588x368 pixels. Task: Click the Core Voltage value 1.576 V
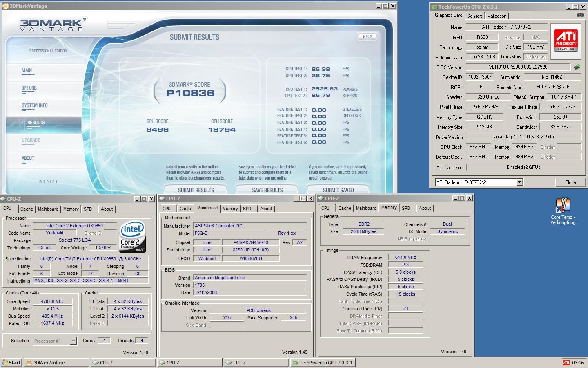(103, 247)
